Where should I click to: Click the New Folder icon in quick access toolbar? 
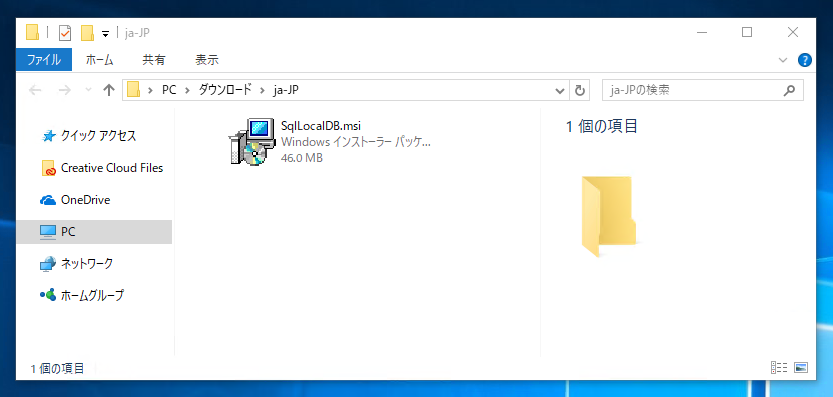[x=87, y=33]
